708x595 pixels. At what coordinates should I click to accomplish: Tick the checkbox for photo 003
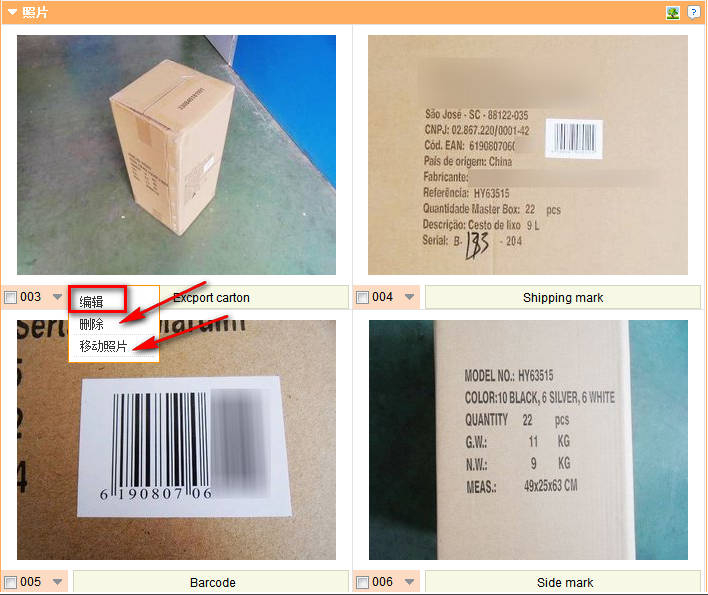point(10,298)
